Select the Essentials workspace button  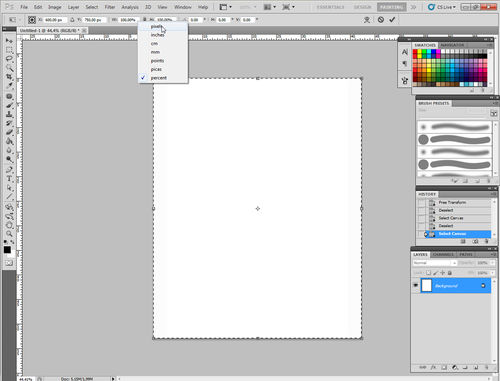(330, 7)
